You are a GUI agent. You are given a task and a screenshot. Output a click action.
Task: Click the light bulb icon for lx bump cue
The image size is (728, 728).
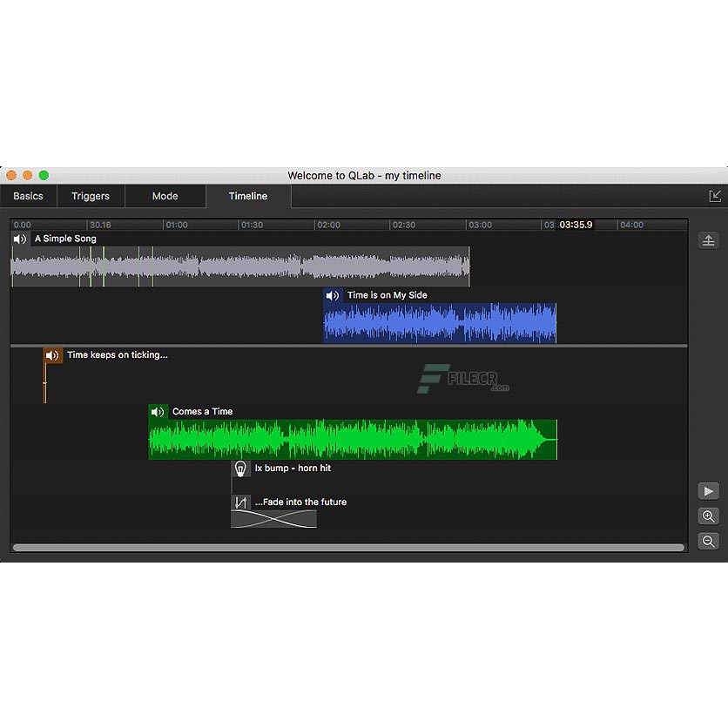(241, 468)
